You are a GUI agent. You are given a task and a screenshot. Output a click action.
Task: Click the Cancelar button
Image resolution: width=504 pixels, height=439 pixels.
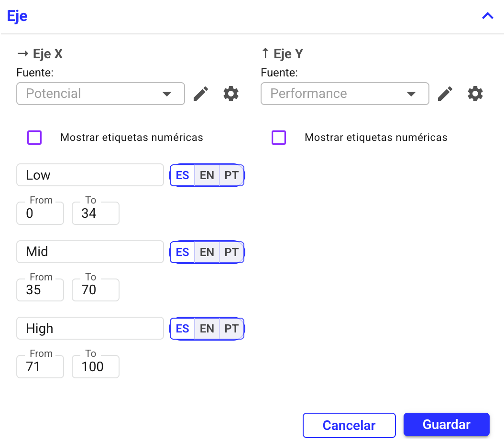pos(349,425)
